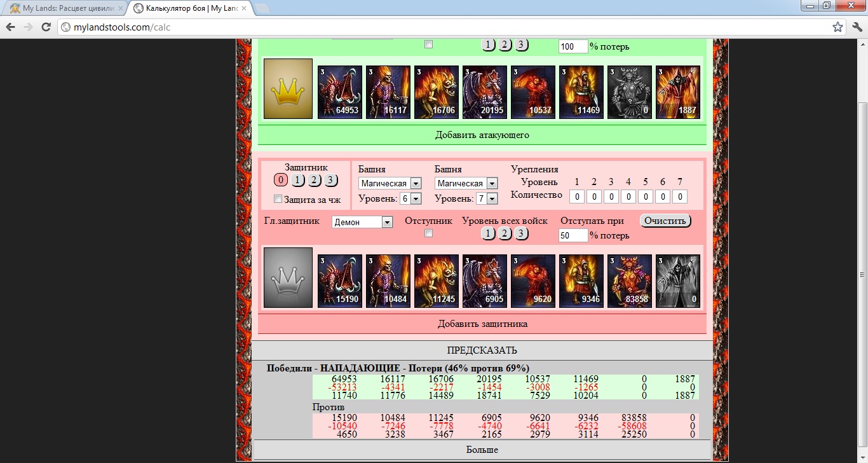This screenshot has height=463, width=868.
Task: Select defender option 0 under Защитник
Action: pyautogui.click(x=281, y=180)
